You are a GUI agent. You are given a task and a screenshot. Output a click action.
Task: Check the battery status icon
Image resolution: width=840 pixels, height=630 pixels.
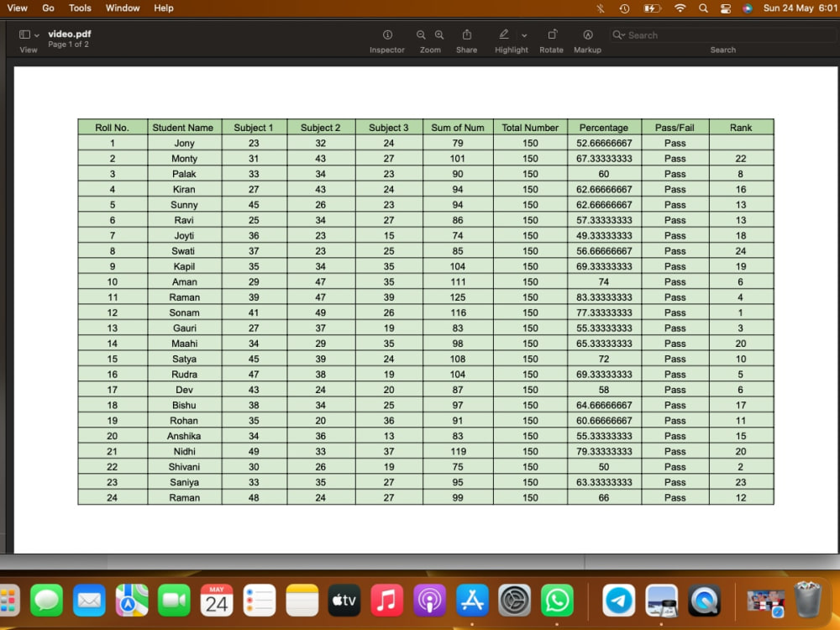652,8
